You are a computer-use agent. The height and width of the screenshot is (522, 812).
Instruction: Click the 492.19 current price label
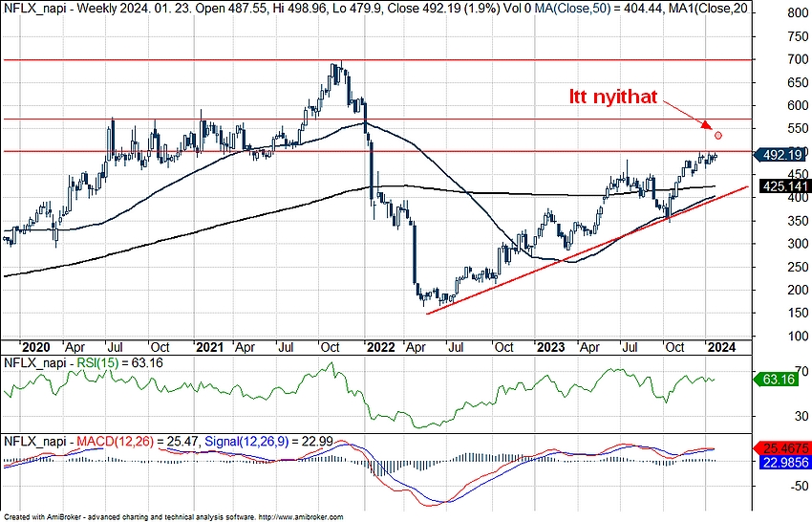(x=780, y=155)
